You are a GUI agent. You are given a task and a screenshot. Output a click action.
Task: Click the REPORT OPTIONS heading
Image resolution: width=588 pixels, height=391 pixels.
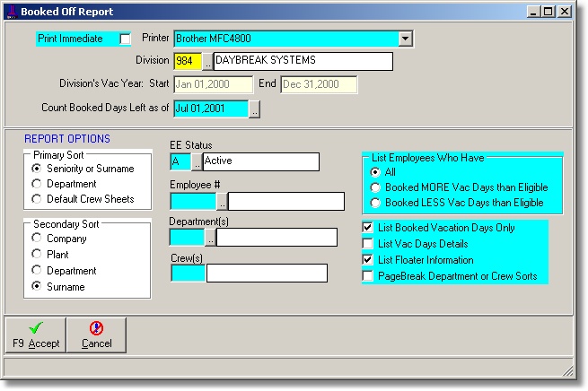tap(67, 139)
